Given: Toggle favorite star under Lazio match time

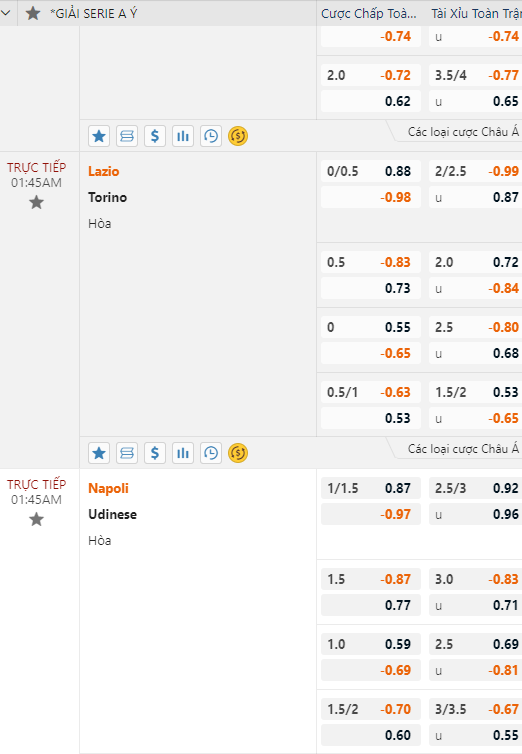Looking at the screenshot, I should pyautogui.click(x=37, y=202).
